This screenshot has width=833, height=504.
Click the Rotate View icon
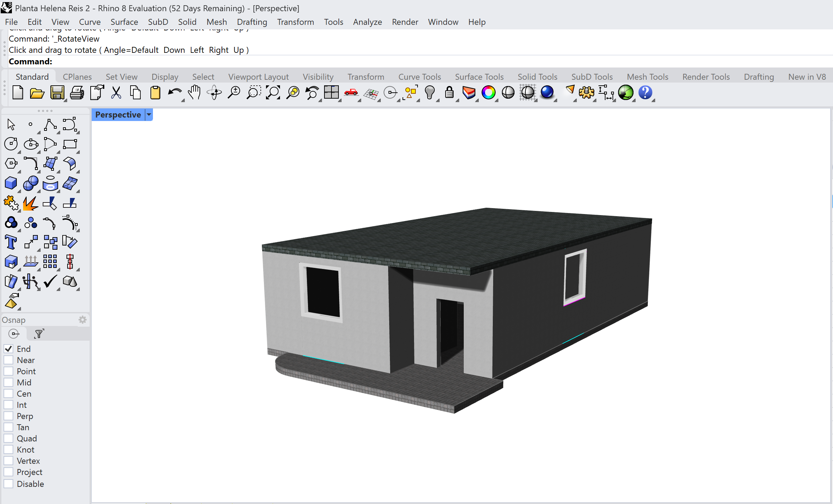[x=214, y=93]
